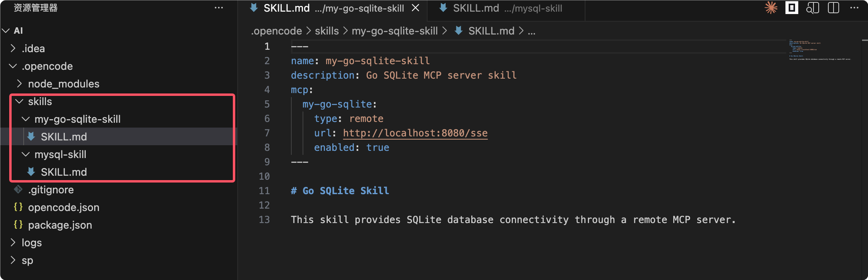Click 'my-go-sqlite-skill' value on line 2
Image resolution: width=868 pixels, height=280 pixels.
377,61
